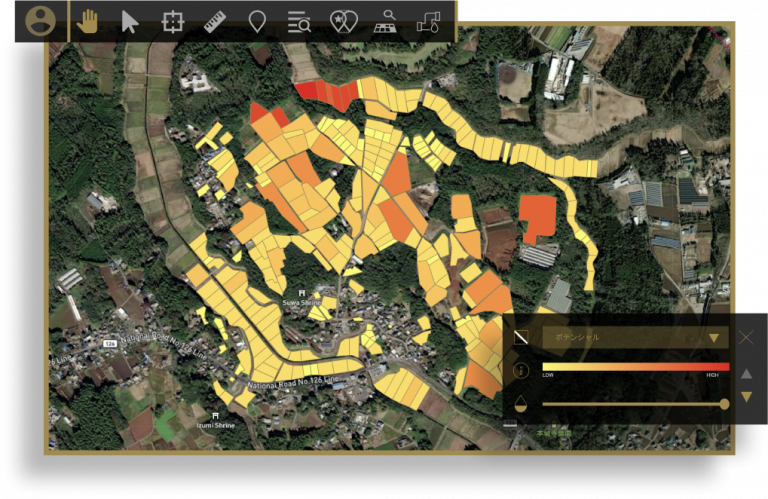This screenshot has height=499, width=768.
Task: Choose the location pin marker tool
Action: pos(257,22)
